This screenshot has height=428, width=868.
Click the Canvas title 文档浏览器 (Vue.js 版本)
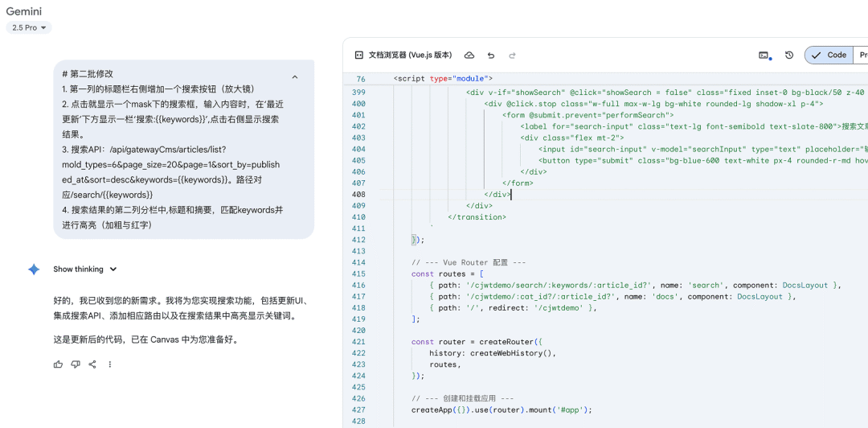[410, 56]
